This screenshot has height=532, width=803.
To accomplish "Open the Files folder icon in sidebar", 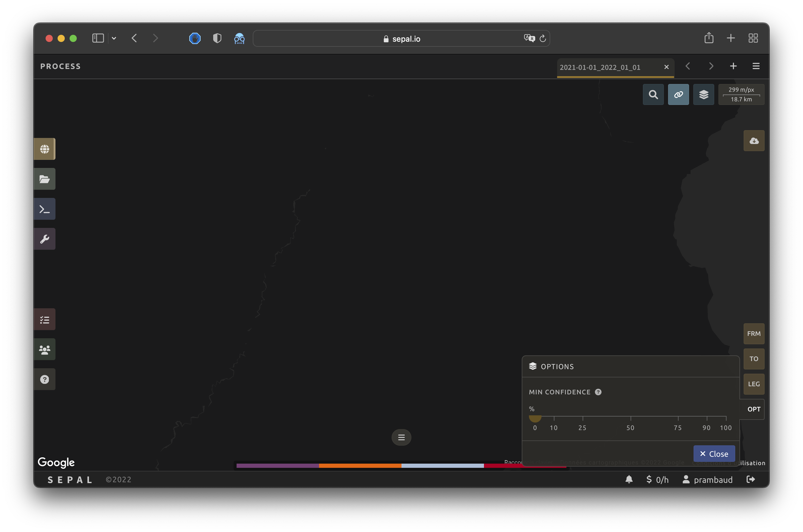I will [44, 179].
